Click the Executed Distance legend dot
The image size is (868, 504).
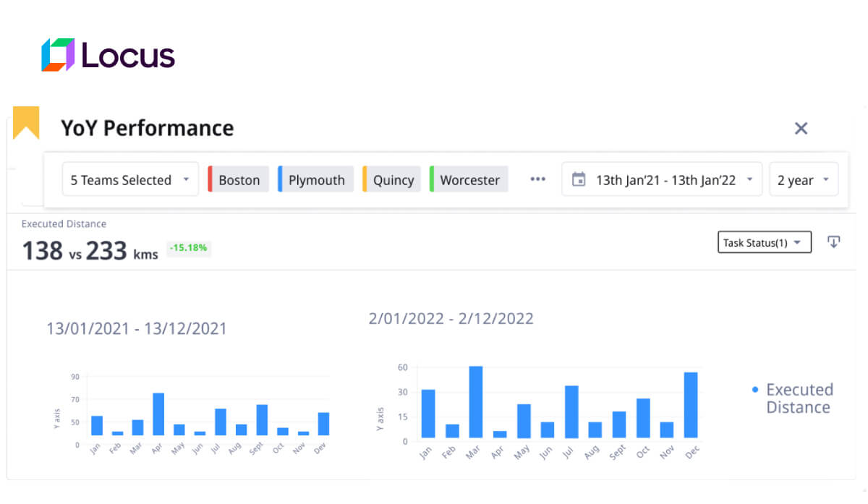coord(755,390)
